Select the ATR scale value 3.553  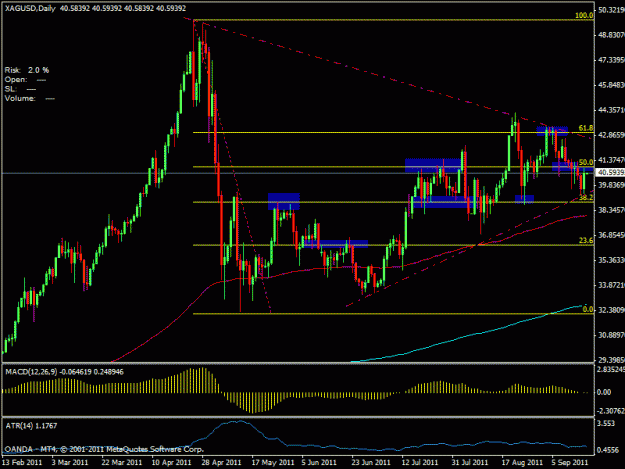point(605,424)
